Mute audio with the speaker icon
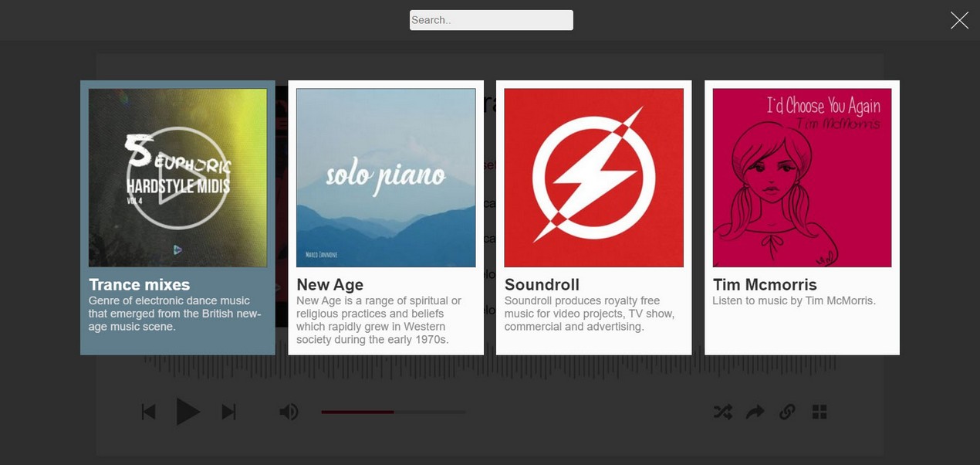This screenshot has height=465, width=980. point(289,412)
